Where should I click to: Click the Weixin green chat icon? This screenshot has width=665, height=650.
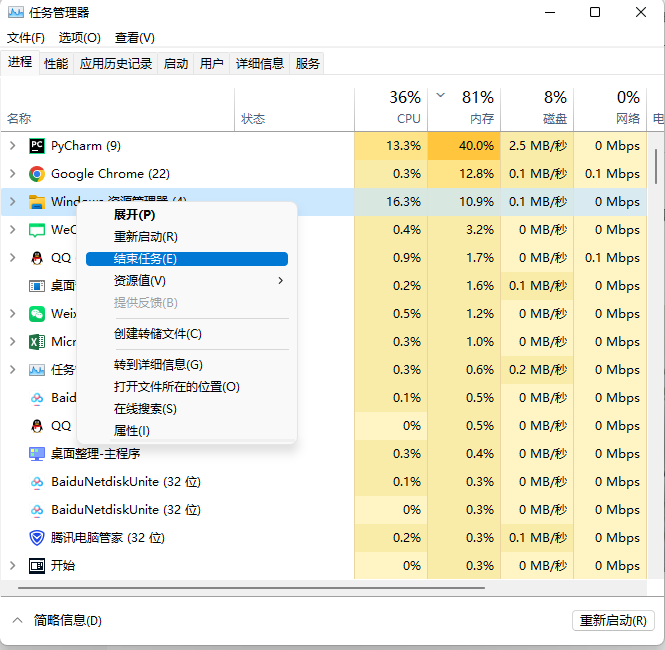click(x=37, y=314)
